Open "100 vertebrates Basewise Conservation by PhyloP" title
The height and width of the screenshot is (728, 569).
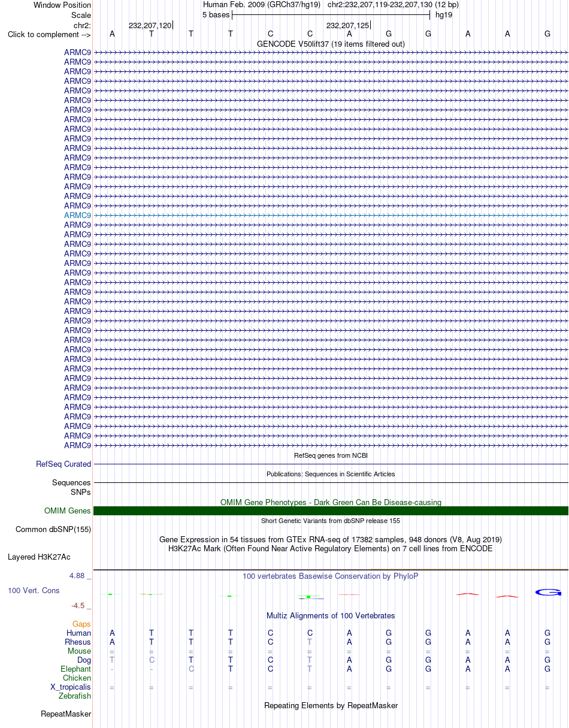331,576
